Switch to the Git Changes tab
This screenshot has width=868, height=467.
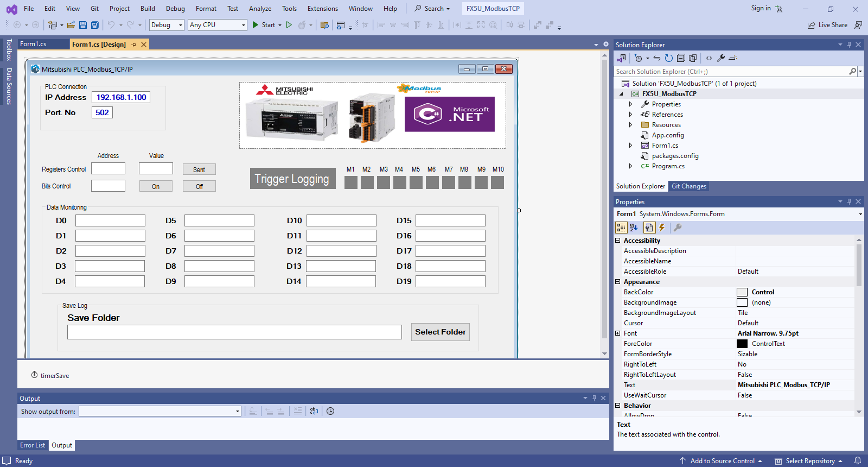tap(688, 186)
